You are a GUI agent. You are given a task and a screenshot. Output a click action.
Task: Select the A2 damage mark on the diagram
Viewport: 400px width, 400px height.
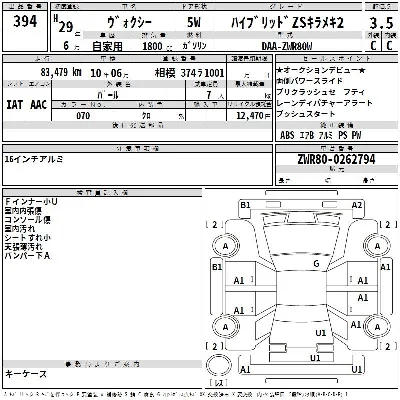click(x=357, y=205)
